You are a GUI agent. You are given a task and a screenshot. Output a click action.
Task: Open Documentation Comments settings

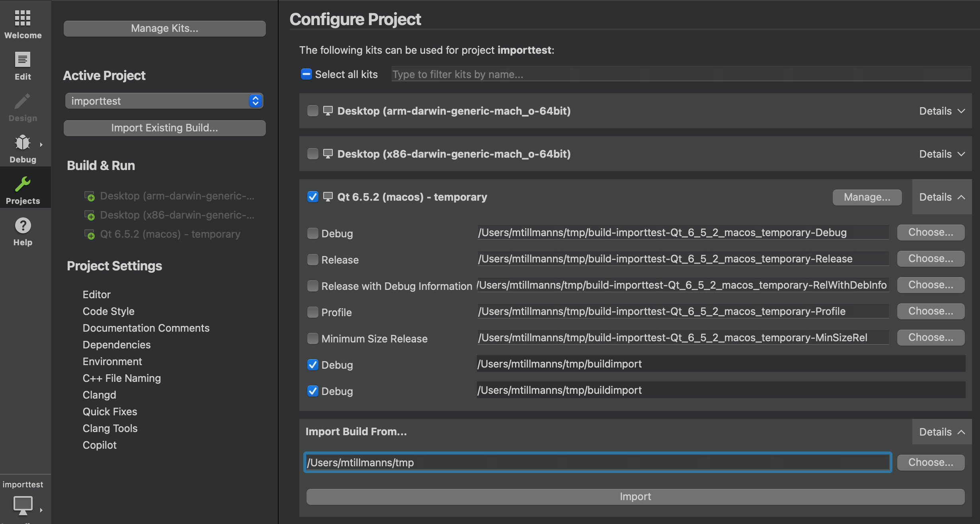point(146,328)
